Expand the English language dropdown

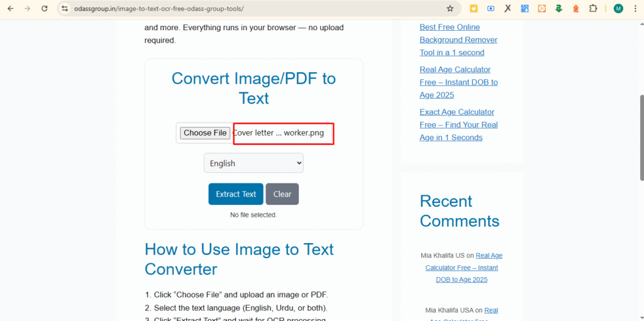[x=253, y=163]
